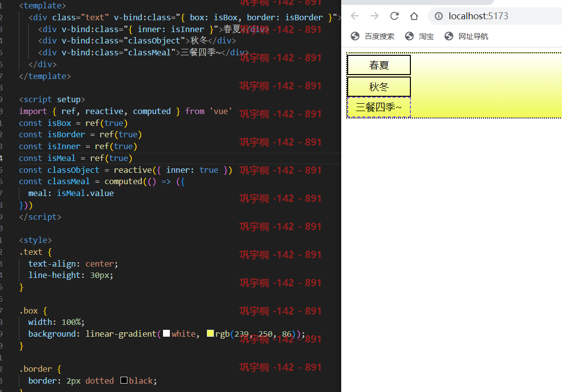Image resolution: width=562 pixels, height=392 pixels.
Task: Open the white color swatch in linear-gradient
Action: [166, 333]
